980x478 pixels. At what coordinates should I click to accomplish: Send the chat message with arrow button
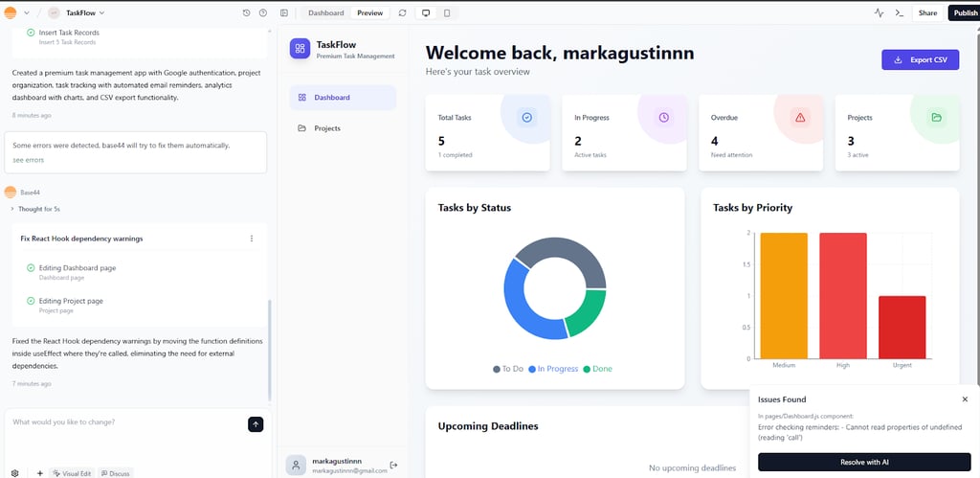pyautogui.click(x=256, y=424)
